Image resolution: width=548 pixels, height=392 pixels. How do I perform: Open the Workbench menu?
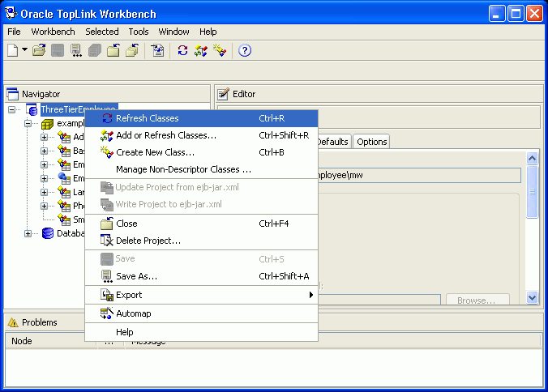pyautogui.click(x=54, y=32)
